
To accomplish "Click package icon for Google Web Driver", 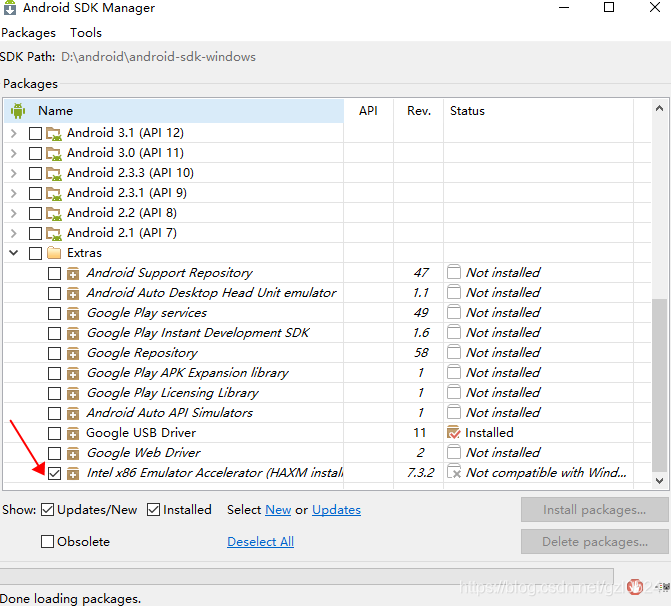I will pos(73,453).
